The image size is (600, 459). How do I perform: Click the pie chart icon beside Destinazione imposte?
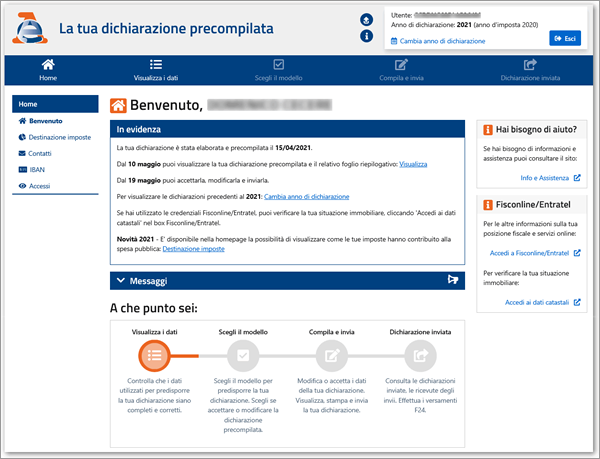(x=22, y=137)
